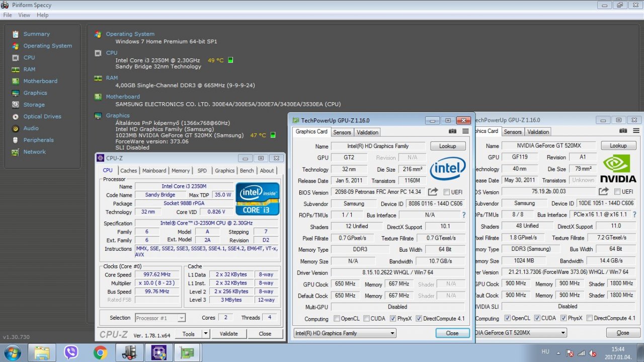
Task: Open the Graphics sidebar icon
Action: pos(15,93)
